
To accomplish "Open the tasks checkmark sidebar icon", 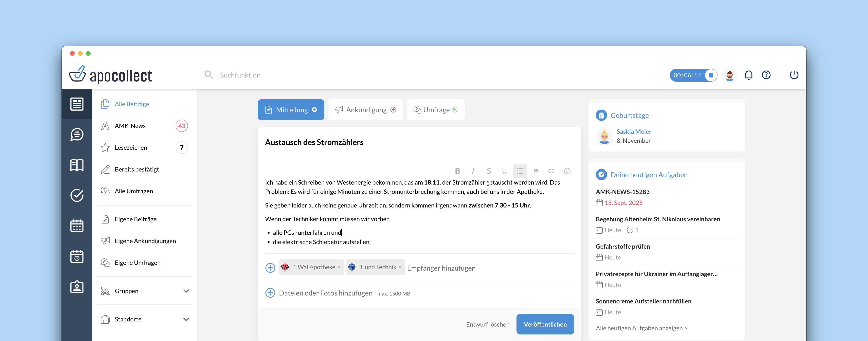I will [77, 195].
